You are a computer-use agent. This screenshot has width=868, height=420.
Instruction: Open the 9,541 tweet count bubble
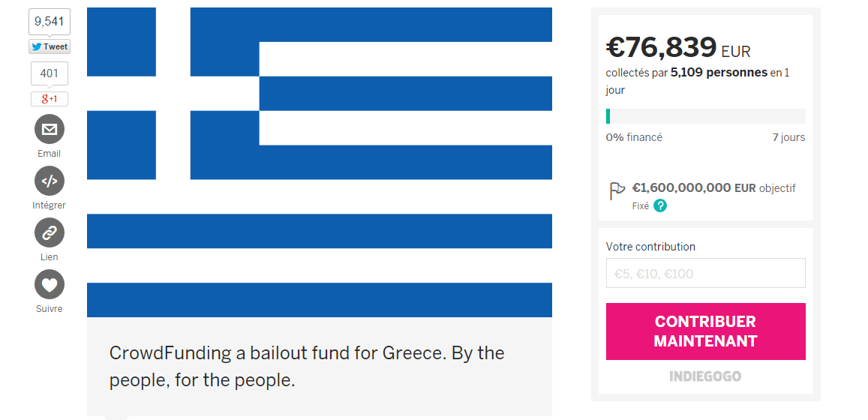pos(50,22)
